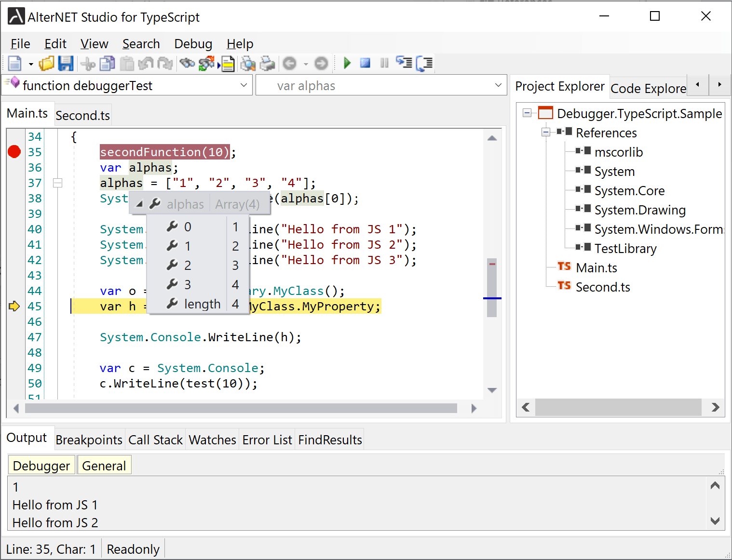Collapse the code fold at line 37

[x=58, y=183]
